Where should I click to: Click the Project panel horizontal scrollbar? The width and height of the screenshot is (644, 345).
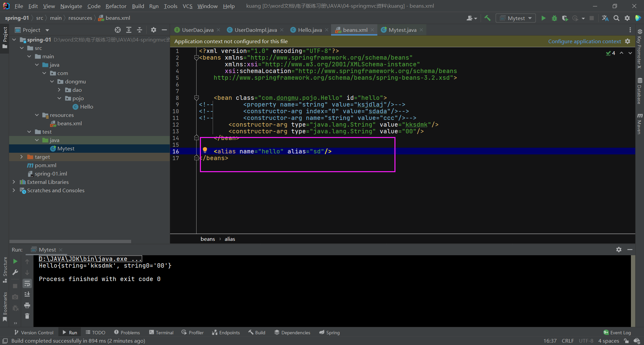pyautogui.click(x=70, y=241)
